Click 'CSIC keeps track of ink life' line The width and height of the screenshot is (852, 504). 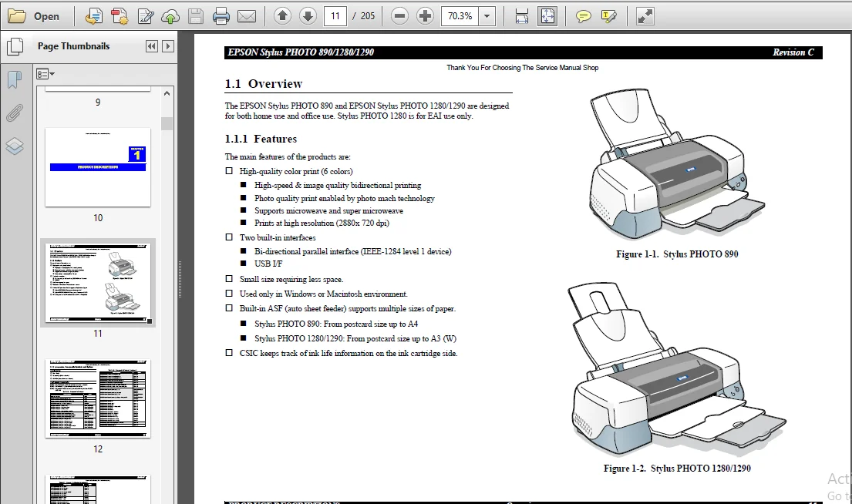(349, 353)
